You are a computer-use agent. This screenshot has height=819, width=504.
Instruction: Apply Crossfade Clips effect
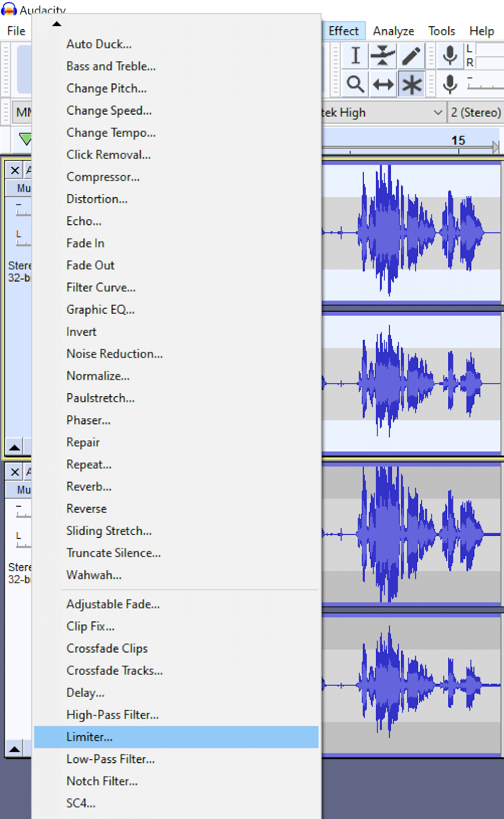177,648
